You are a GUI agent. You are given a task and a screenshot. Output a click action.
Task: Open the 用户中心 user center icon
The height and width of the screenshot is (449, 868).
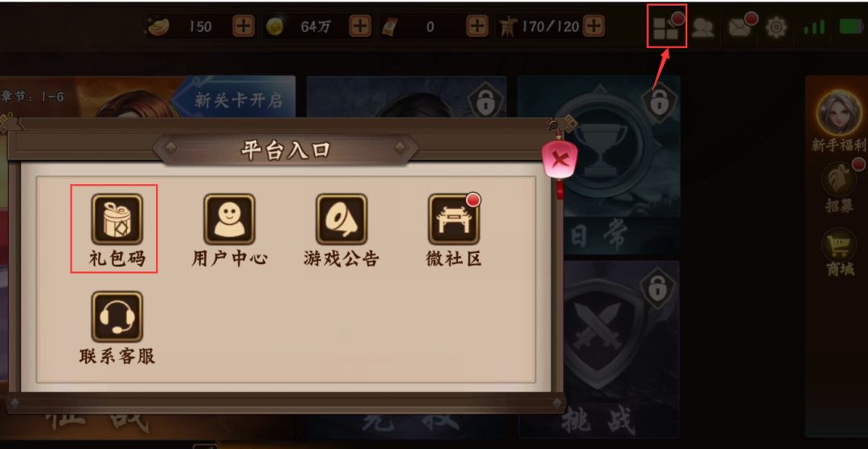pyautogui.click(x=229, y=219)
